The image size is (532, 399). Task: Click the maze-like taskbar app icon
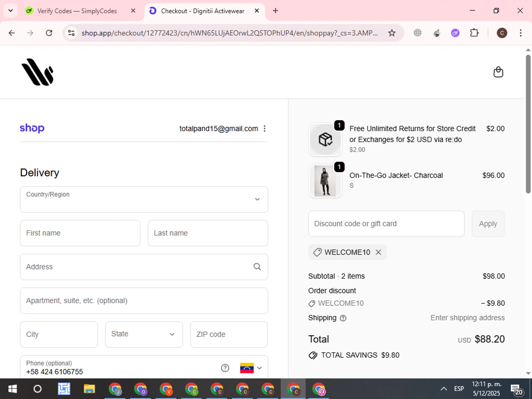64,389
